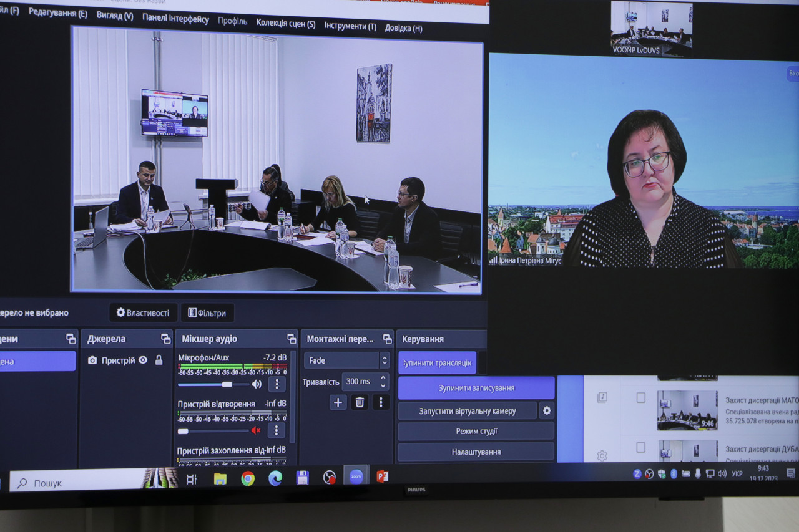Switch input language via УКР indicator

click(737, 473)
